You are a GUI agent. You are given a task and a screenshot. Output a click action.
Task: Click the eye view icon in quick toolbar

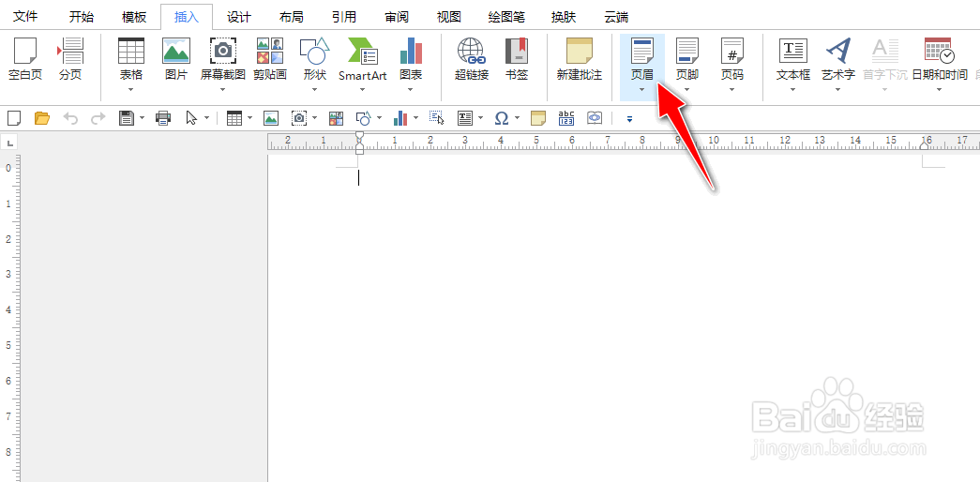[x=595, y=117]
